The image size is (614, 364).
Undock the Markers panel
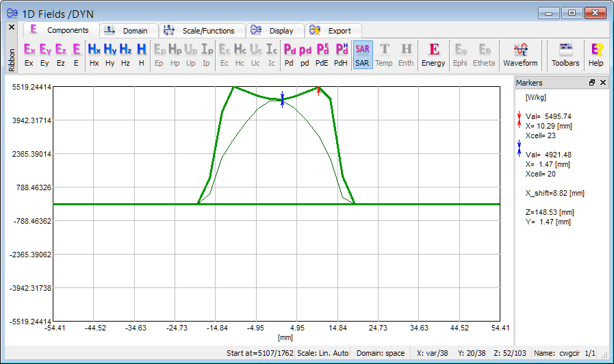pyautogui.click(x=592, y=82)
